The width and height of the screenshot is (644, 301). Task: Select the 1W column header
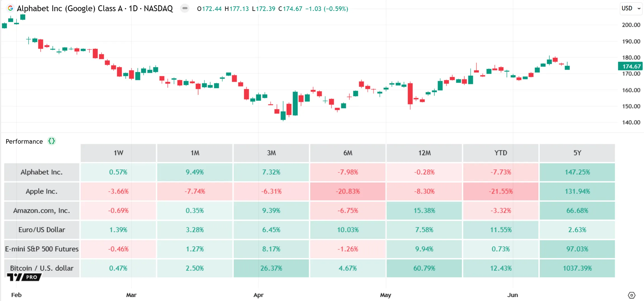[x=118, y=153]
